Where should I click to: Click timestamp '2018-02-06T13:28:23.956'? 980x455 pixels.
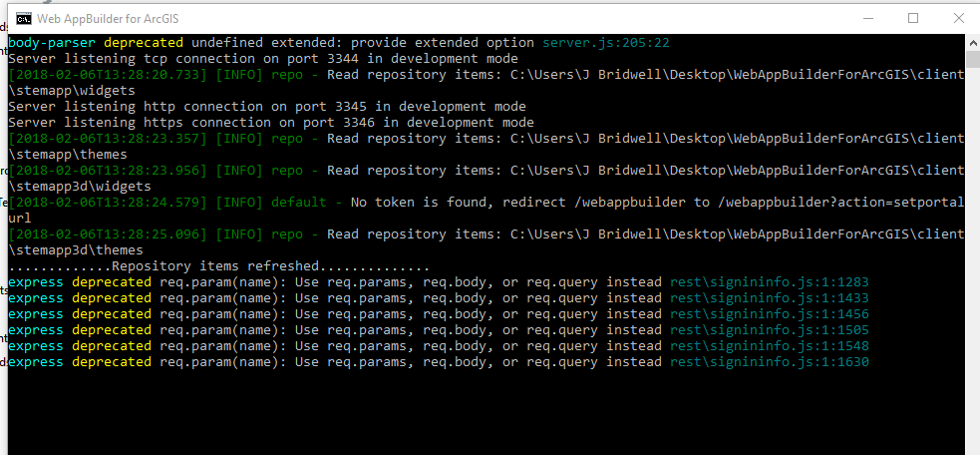(108, 171)
